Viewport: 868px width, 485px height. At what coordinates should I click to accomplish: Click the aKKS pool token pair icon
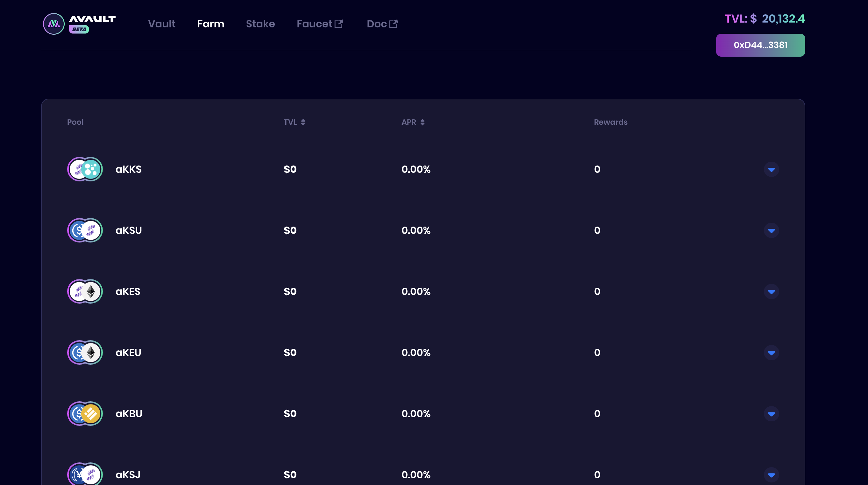click(85, 169)
